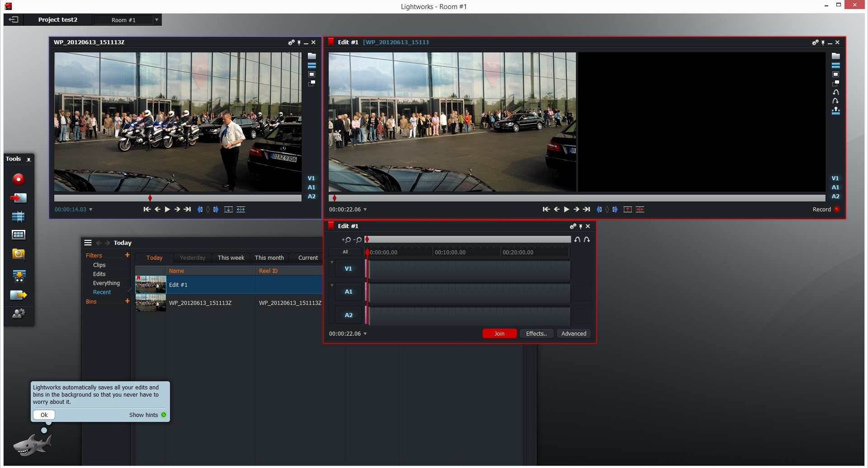Open the Export tool with yellow arrow
This screenshot has width=868, height=468.
coord(19,295)
